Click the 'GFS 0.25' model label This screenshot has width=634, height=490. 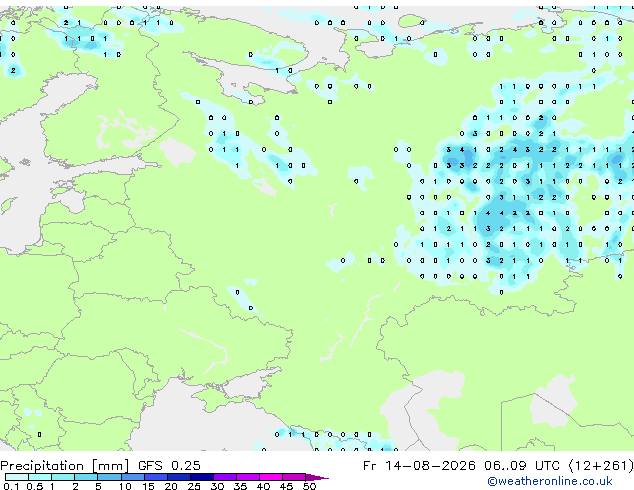(x=169, y=466)
